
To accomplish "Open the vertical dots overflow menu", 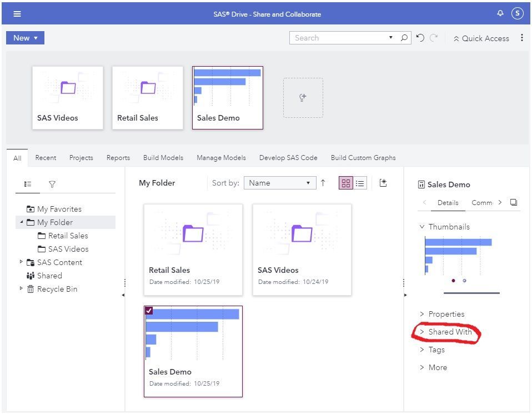I will pos(522,38).
